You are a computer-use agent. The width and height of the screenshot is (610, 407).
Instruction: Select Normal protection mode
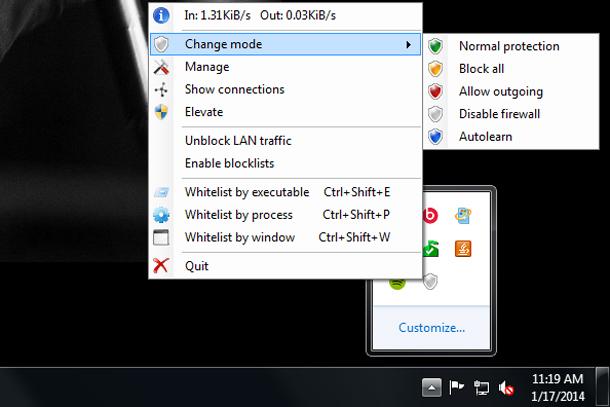511,46
